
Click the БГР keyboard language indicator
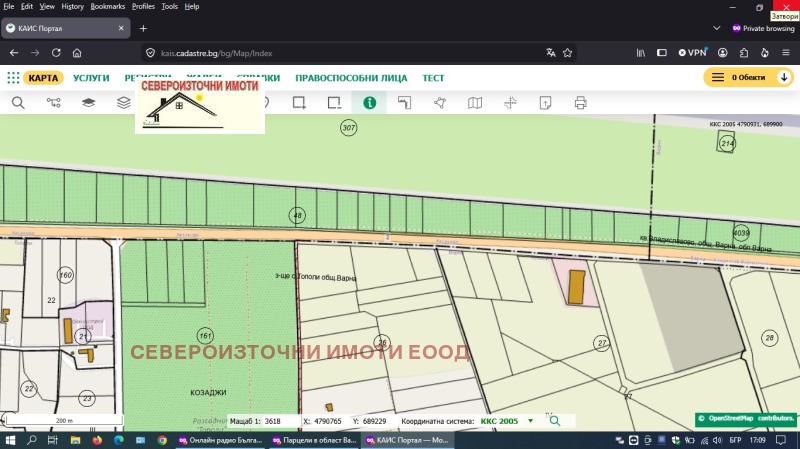click(x=735, y=440)
